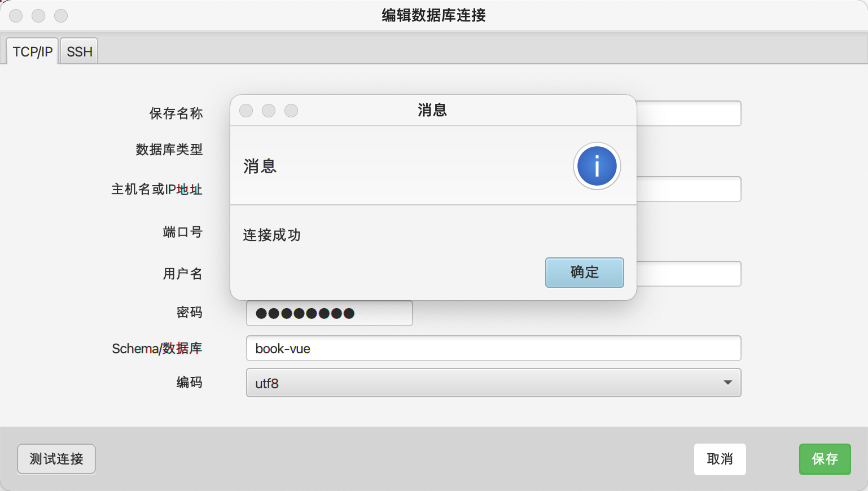Expand the 编码 utf8 dropdown
Image resolution: width=868 pixels, height=491 pixels.
pyautogui.click(x=493, y=383)
